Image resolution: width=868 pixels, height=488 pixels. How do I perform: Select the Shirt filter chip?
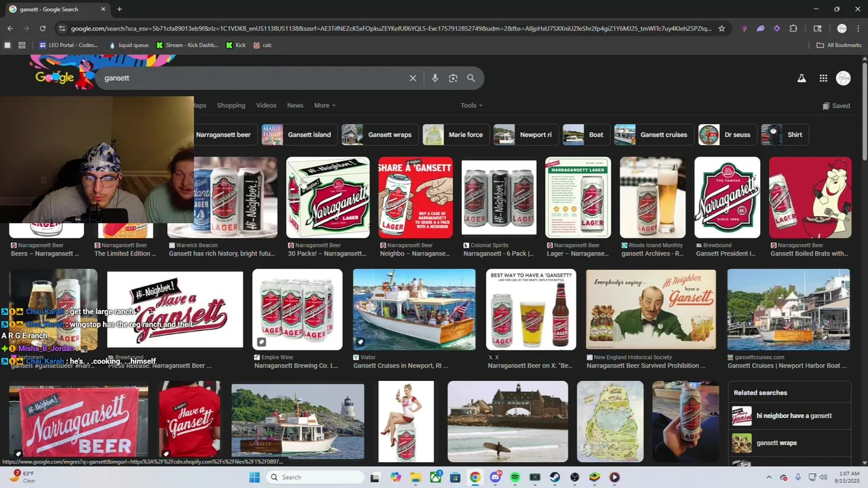point(785,135)
